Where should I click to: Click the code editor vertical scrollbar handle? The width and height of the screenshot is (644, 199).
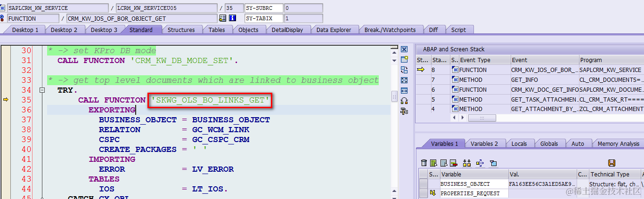[x=394, y=96]
